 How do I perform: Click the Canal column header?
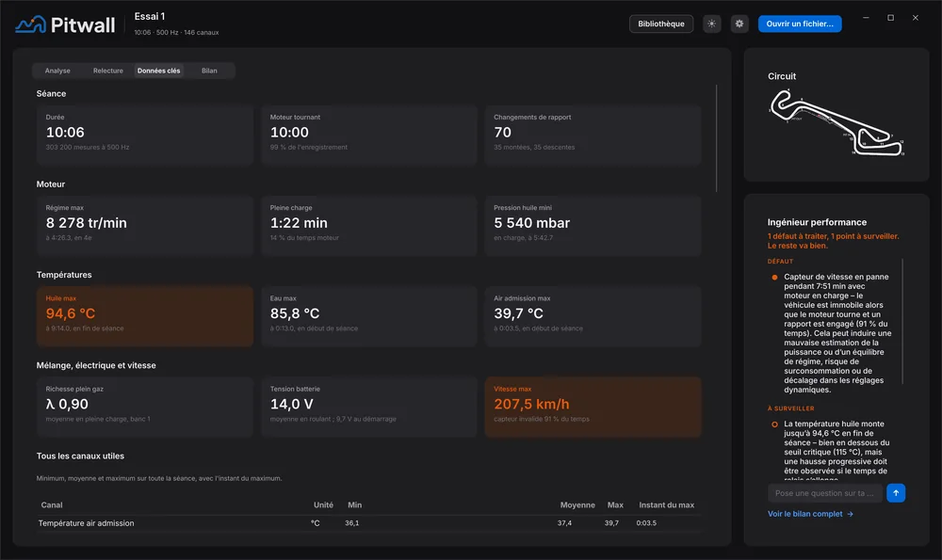point(52,504)
